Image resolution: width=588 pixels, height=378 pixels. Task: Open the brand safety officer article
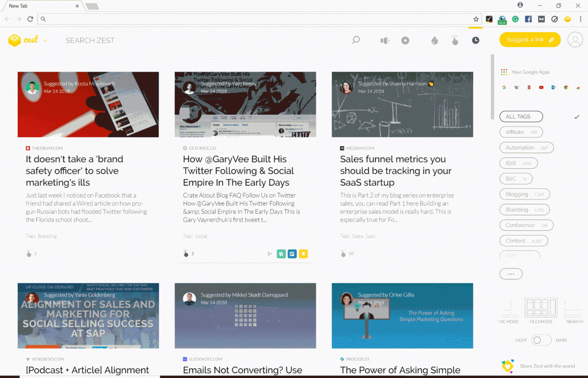click(x=74, y=171)
